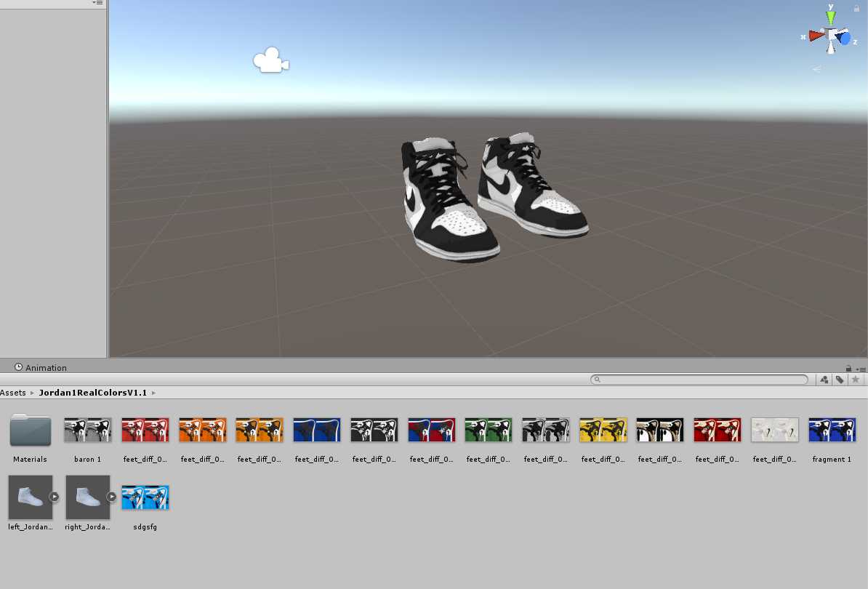Click Jordan1RealColorsV1.1 in the breadcrumb
This screenshot has height=589, width=868.
92,393
